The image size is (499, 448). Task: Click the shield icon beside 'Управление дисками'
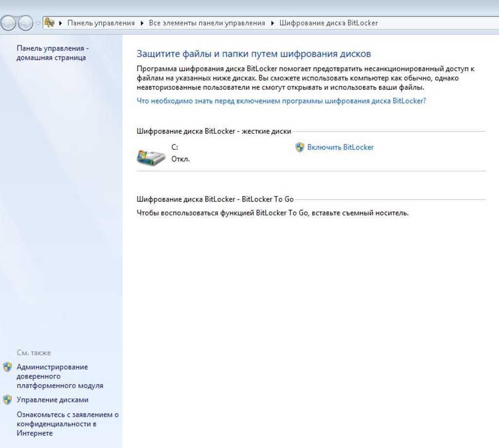click(x=7, y=400)
